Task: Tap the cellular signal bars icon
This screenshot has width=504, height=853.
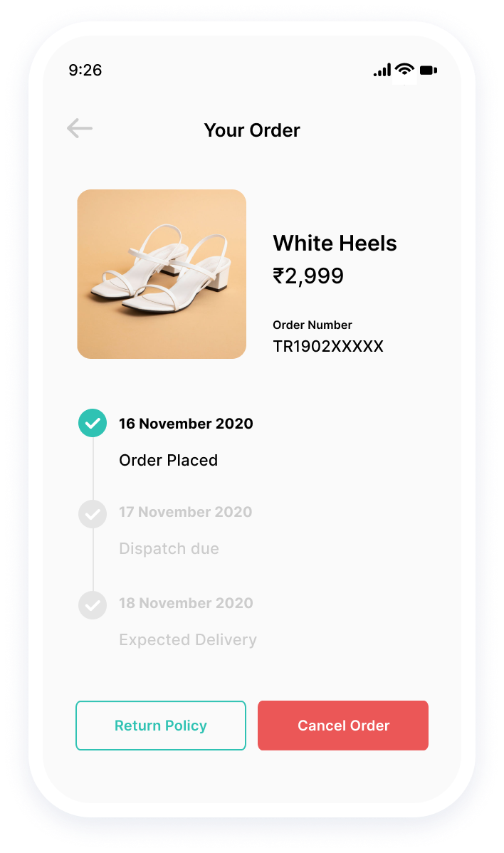Action: (x=382, y=70)
